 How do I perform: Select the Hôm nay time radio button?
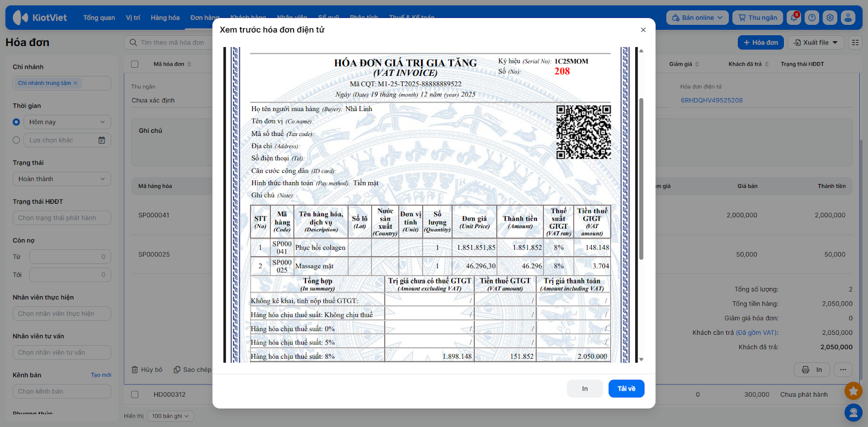16,122
